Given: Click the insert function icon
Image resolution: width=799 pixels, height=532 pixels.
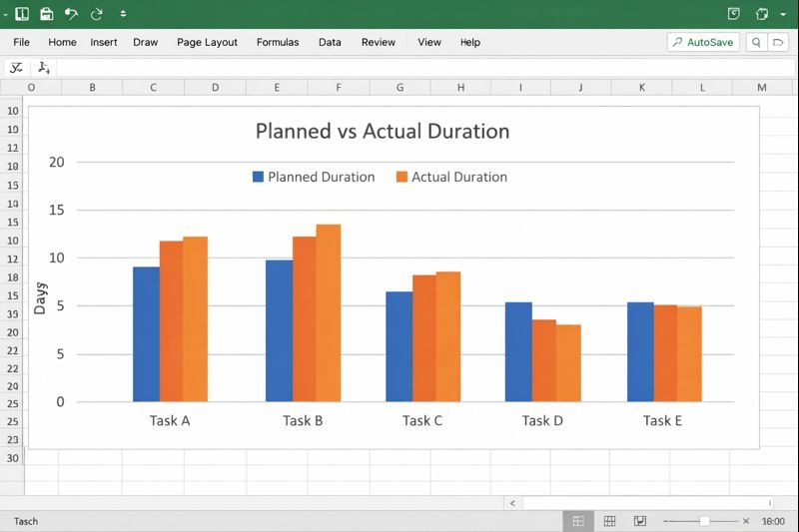Looking at the screenshot, I should [x=43, y=68].
